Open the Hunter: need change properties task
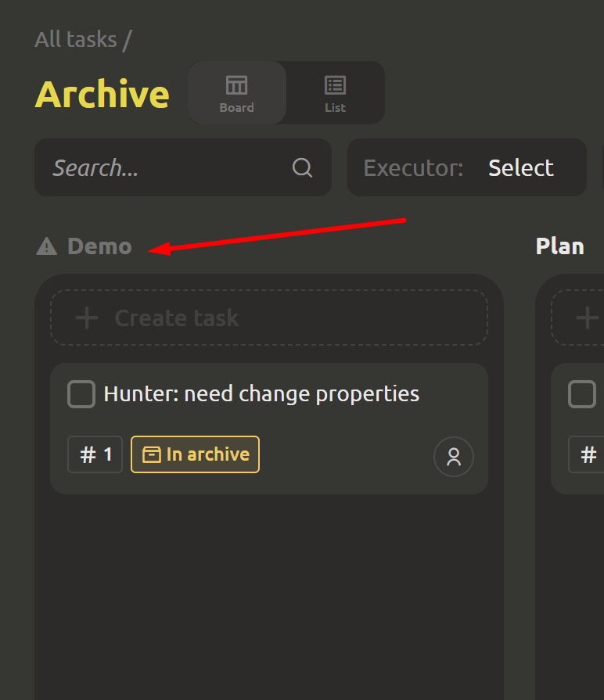 [x=261, y=393]
